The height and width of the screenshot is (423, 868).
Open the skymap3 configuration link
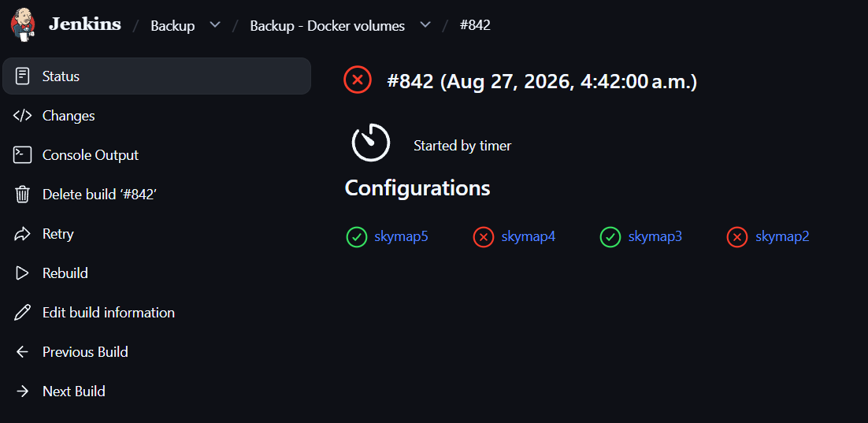655,237
